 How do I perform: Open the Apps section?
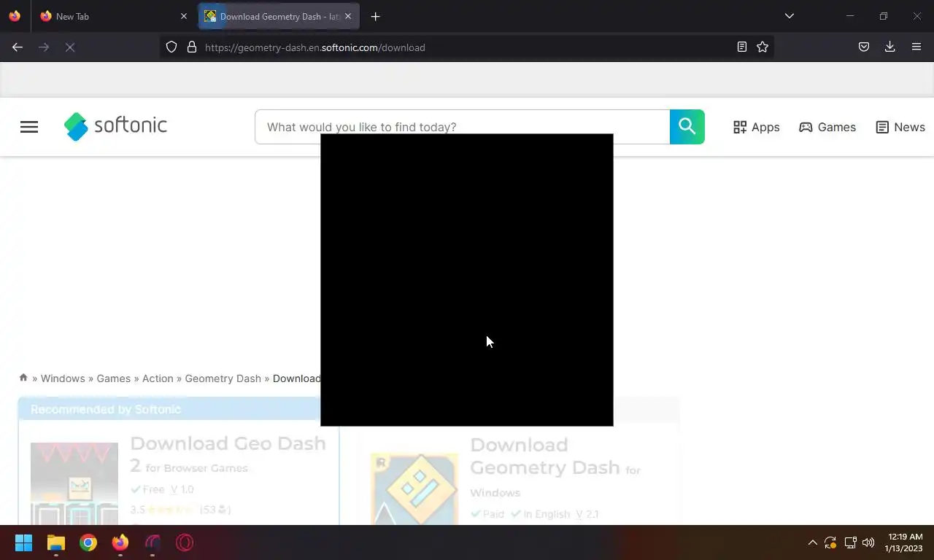(757, 127)
